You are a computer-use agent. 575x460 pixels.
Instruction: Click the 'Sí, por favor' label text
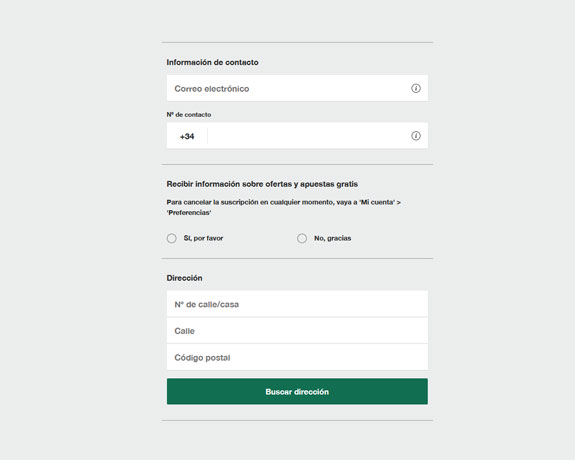(203, 238)
